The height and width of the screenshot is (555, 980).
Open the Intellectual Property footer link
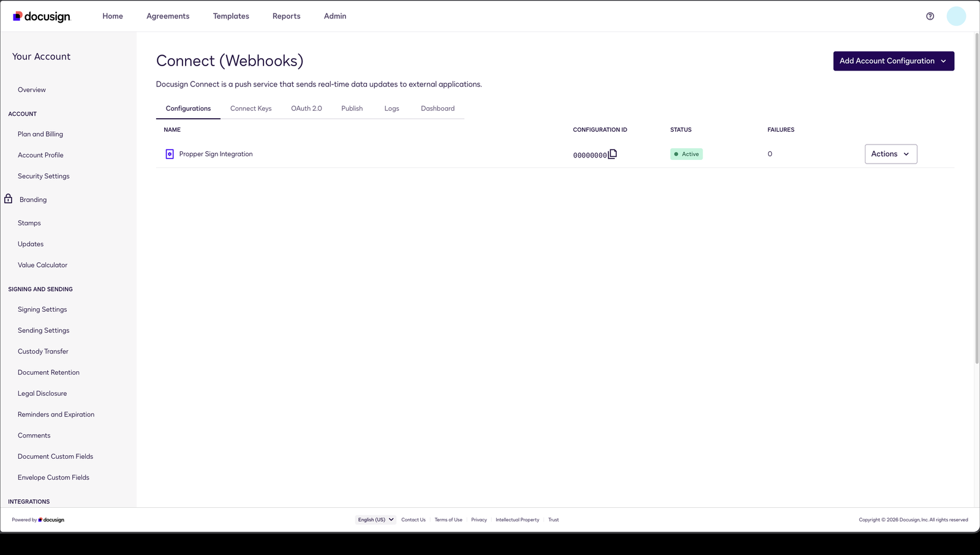[518, 519]
